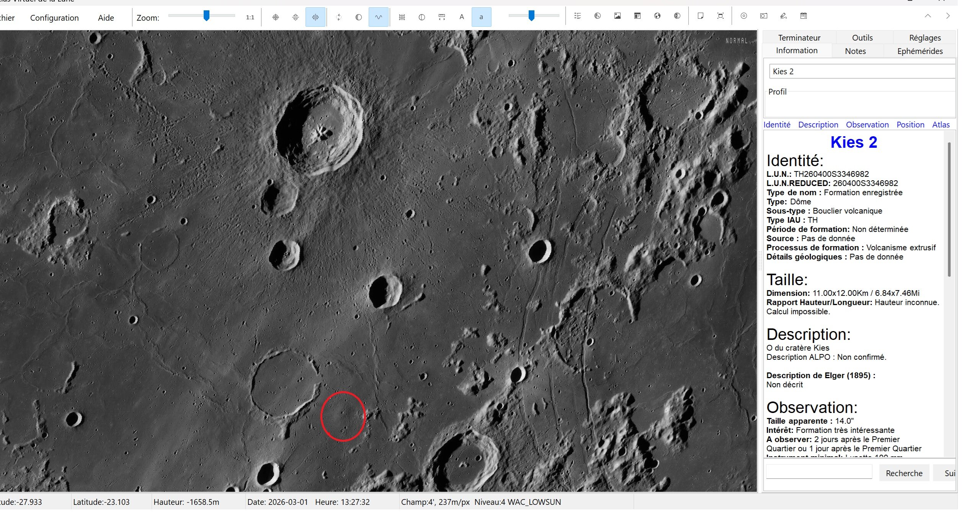
Task: Select the distance ruler tool
Action: point(441,17)
